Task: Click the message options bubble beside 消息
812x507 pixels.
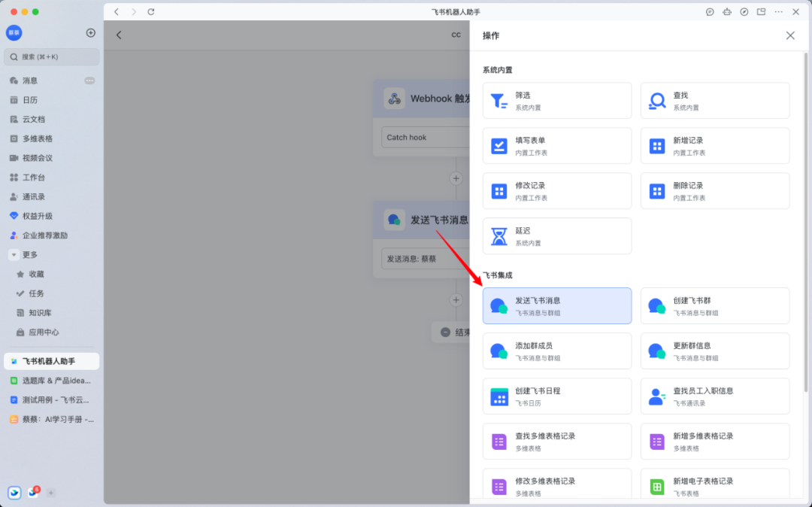Action: (89, 80)
